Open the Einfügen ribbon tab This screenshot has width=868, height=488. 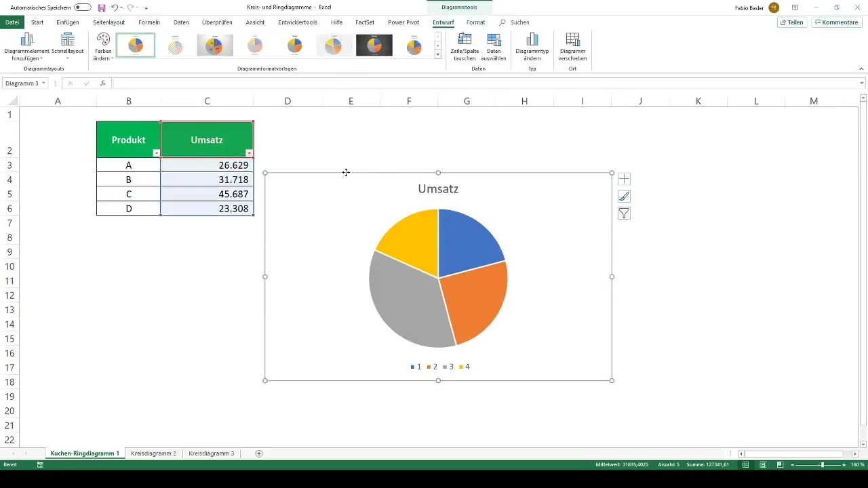pyautogui.click(x=68, y=22)
